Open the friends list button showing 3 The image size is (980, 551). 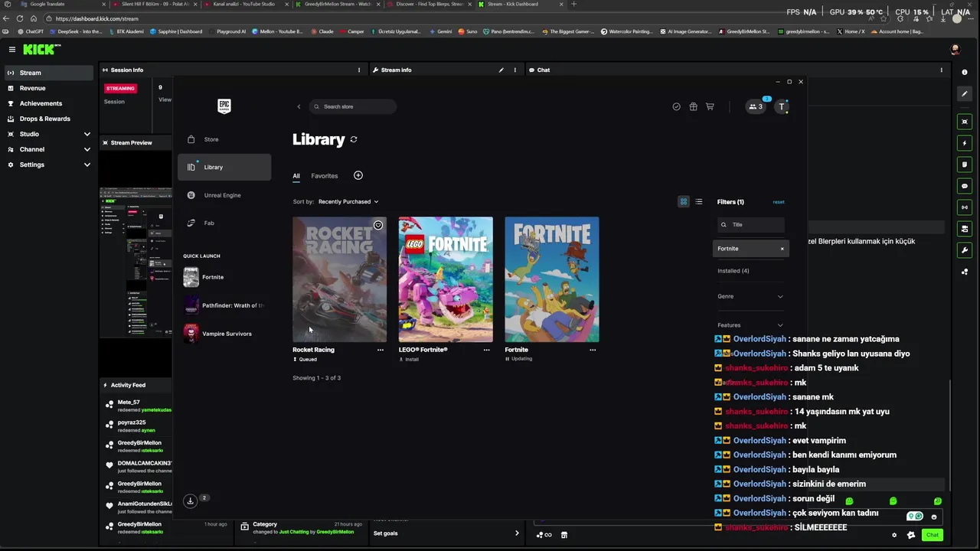756,106
